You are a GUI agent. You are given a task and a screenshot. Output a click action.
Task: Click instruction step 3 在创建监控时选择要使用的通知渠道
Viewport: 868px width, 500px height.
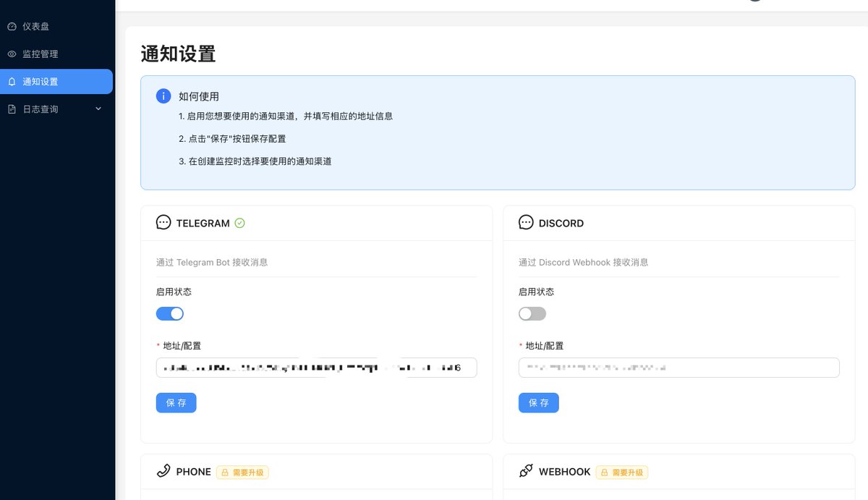[255, 161]
